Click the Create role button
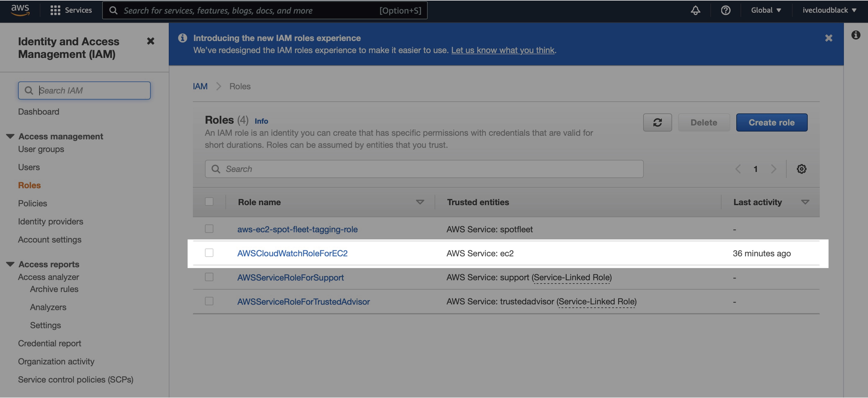868x398 pixels. [x=771, y=122]
